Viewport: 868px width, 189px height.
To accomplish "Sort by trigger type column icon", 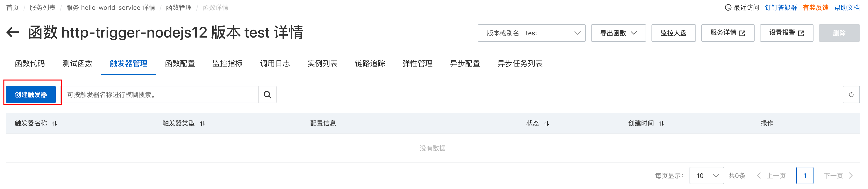I will [x=202, y=124].
